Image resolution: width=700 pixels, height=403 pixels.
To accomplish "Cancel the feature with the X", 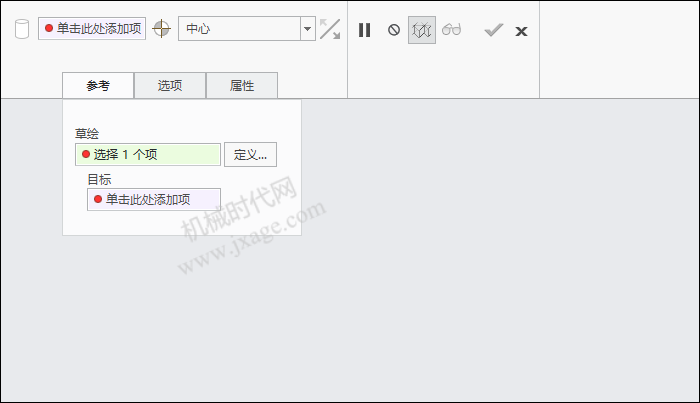I will click(521, 31).
